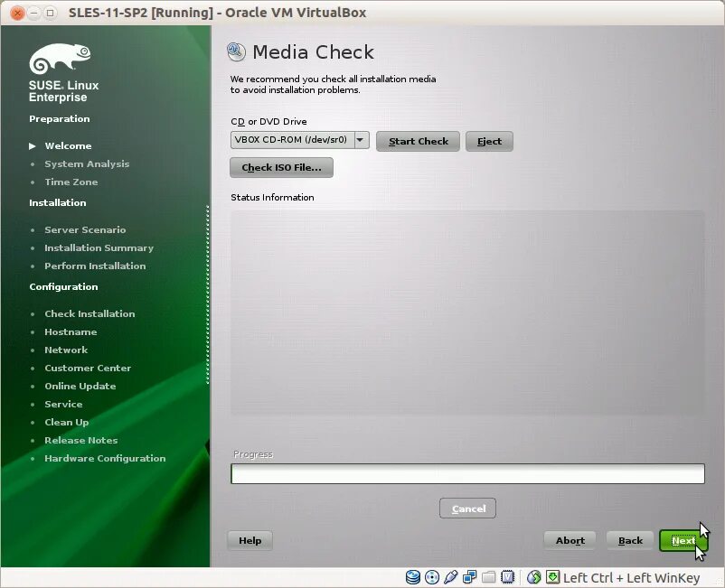Minimize the VirtualBox window
The width and height of the screenshot is (725, 588).
(33, 13)
